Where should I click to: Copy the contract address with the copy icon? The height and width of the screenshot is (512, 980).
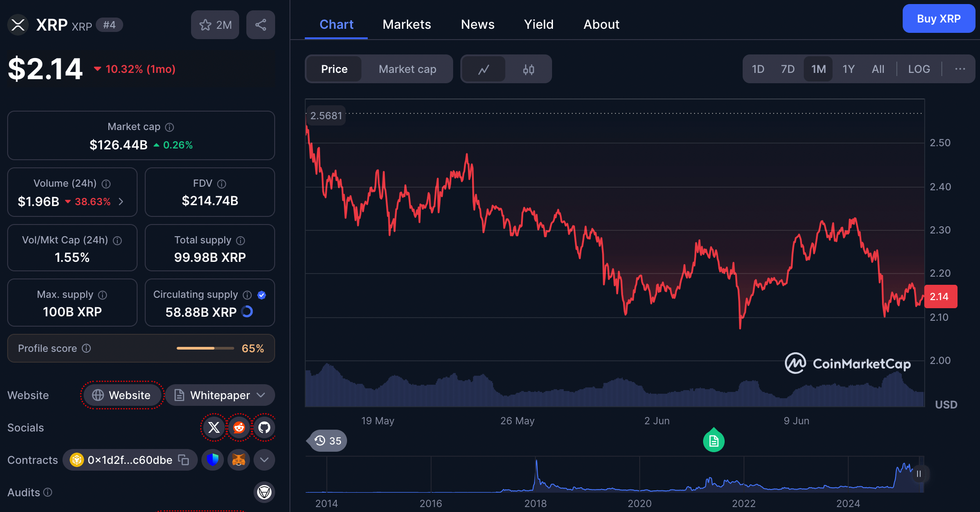[x=183, y=460]
